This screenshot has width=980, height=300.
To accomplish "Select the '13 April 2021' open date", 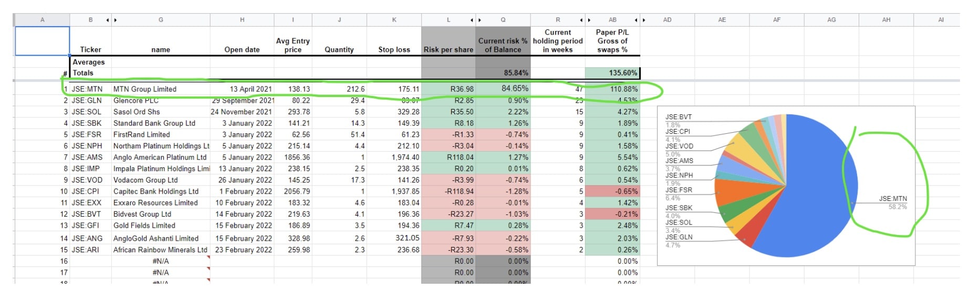I will pos(242,89).
